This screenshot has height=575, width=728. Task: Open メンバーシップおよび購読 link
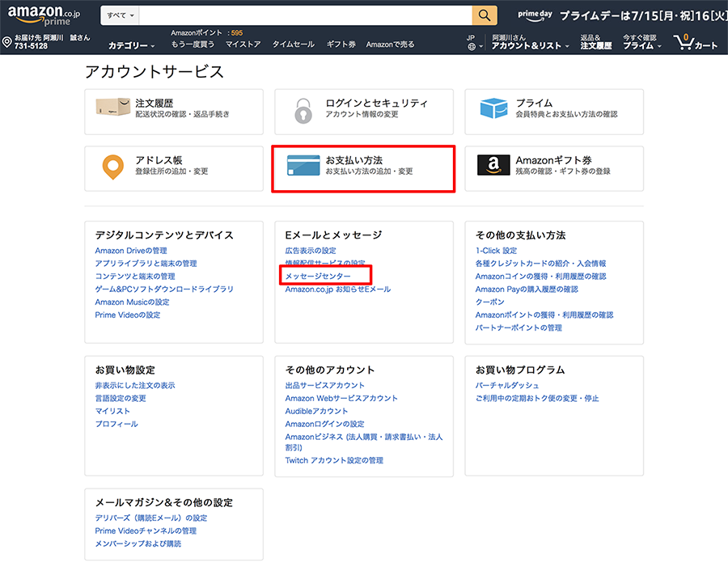[138, 544]
